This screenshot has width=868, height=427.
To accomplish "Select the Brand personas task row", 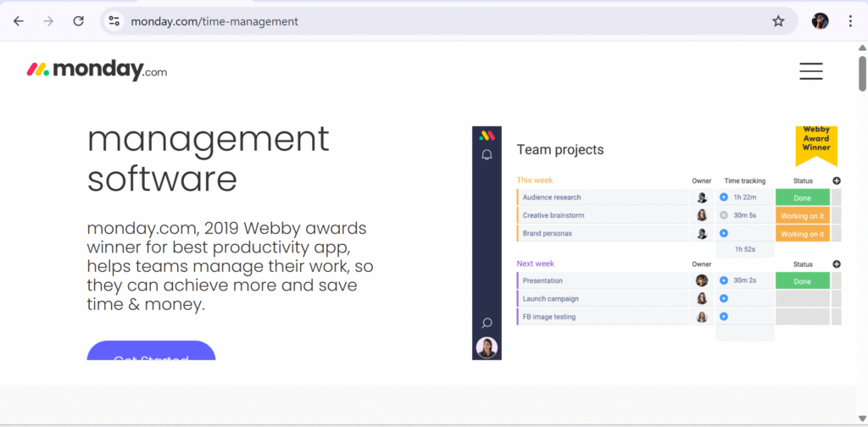I will (603, 234).
